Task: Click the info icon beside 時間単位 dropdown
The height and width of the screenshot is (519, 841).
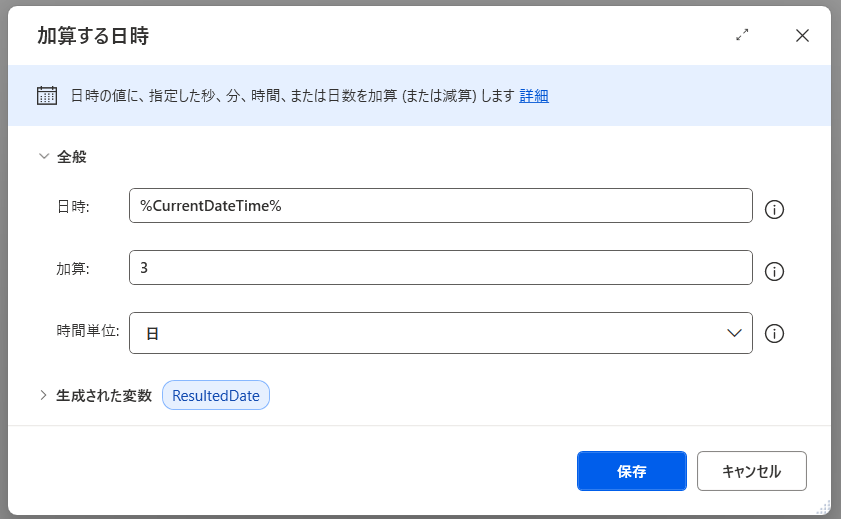Action: [774, 334]
